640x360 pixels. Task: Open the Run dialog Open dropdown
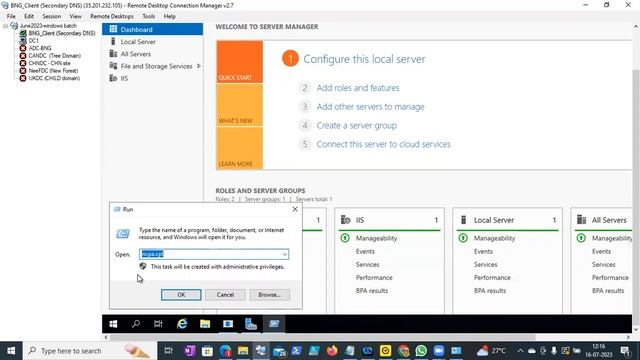284,254
